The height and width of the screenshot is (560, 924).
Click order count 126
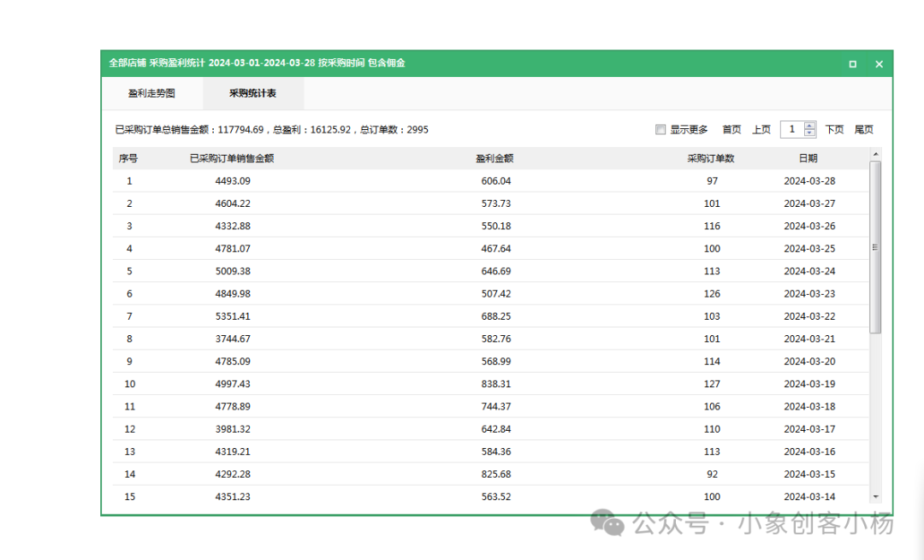(x=712, y=294)
